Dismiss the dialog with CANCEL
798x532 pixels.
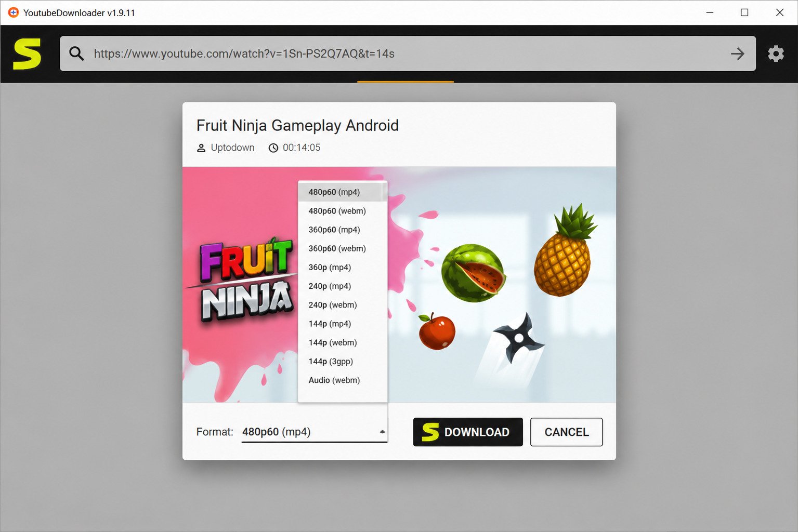click(x=566, y=432)
